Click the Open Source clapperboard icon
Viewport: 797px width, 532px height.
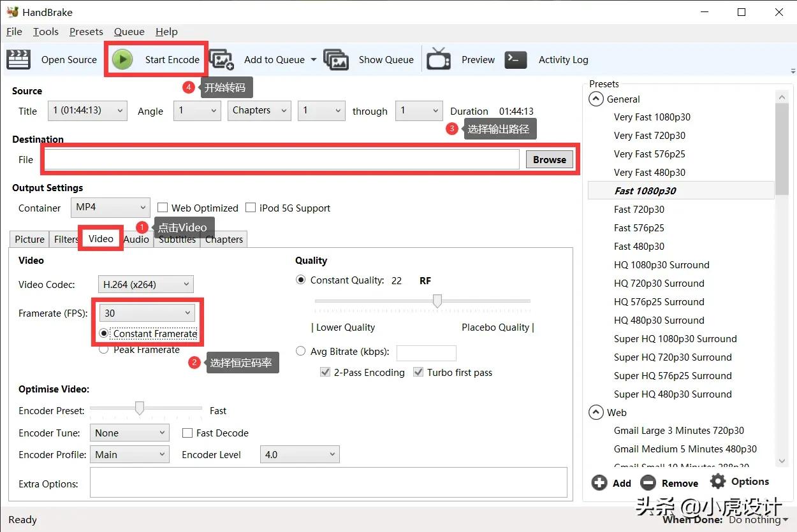pyautogui.click(x=19, y=59)
